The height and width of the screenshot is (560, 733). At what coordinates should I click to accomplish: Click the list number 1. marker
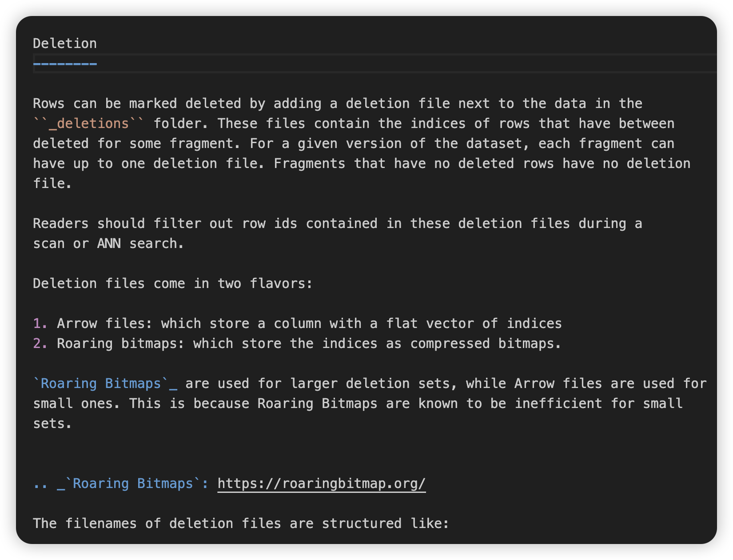[40, 324]
